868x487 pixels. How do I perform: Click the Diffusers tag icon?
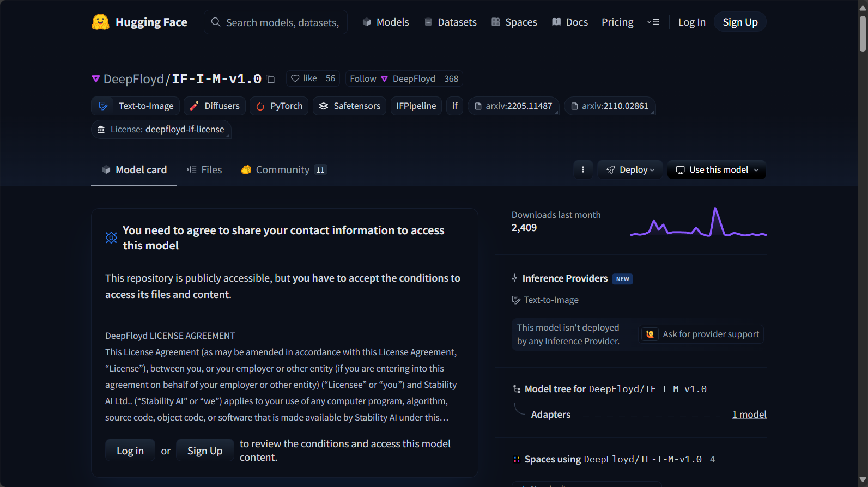pos(194,106)
